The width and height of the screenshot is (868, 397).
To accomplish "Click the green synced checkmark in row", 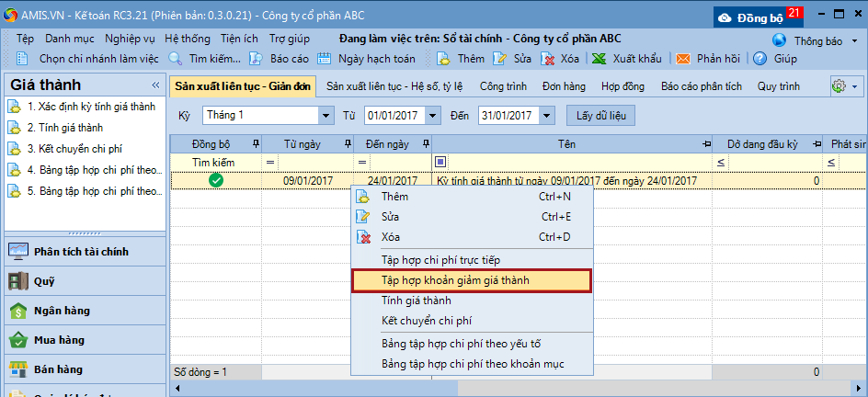I will click(216, 181).
